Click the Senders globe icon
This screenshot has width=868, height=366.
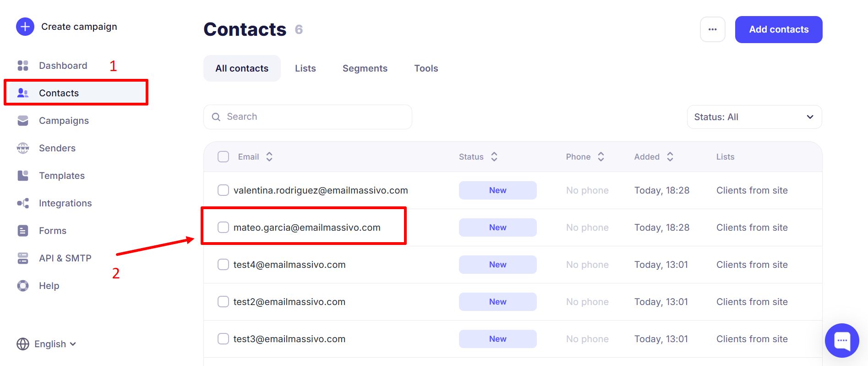[23, 148]
